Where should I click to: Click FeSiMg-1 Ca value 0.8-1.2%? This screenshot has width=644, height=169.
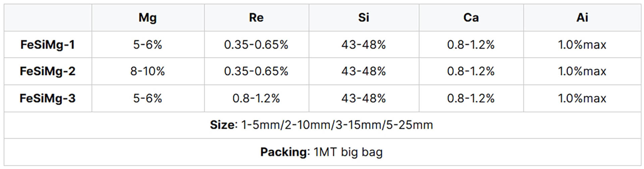click(471, 45)
